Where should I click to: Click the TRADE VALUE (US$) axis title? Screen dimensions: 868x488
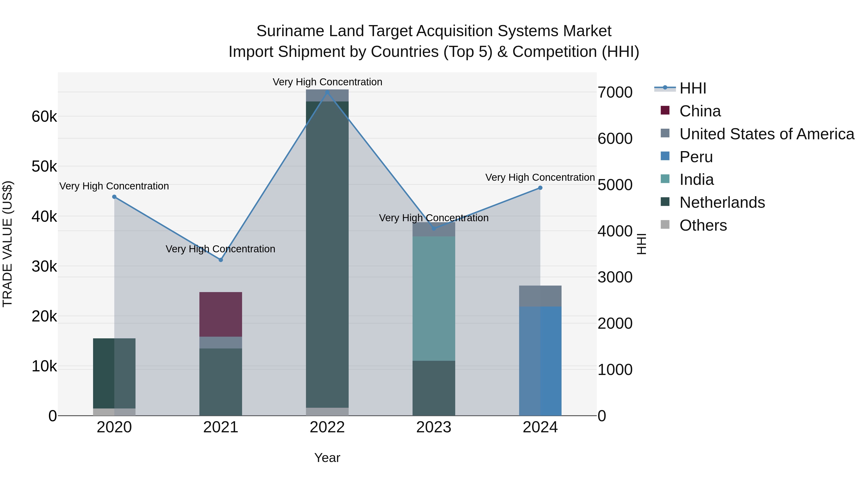pos(7,244)
